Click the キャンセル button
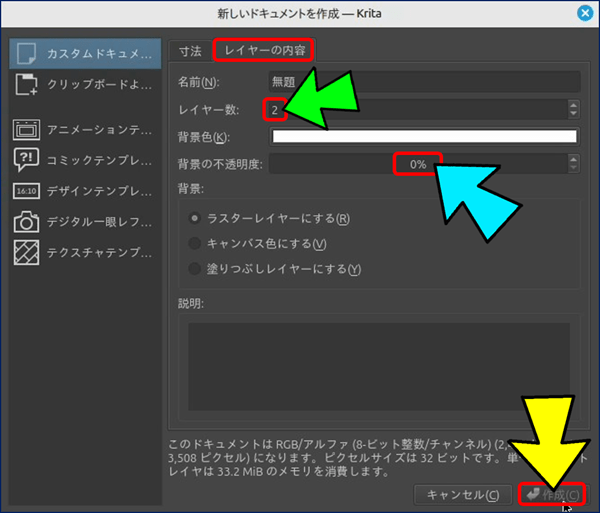 (462, 495)
